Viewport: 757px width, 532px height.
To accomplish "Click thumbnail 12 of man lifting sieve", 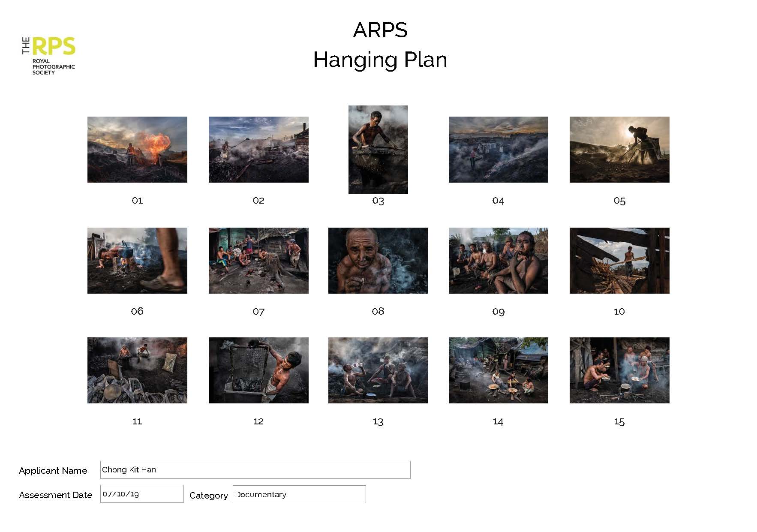I will (x=258, y=370).
